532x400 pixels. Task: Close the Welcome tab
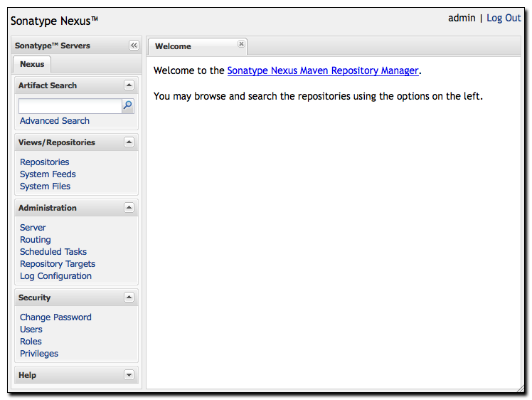pyautogui.click(x=241, y=44)
